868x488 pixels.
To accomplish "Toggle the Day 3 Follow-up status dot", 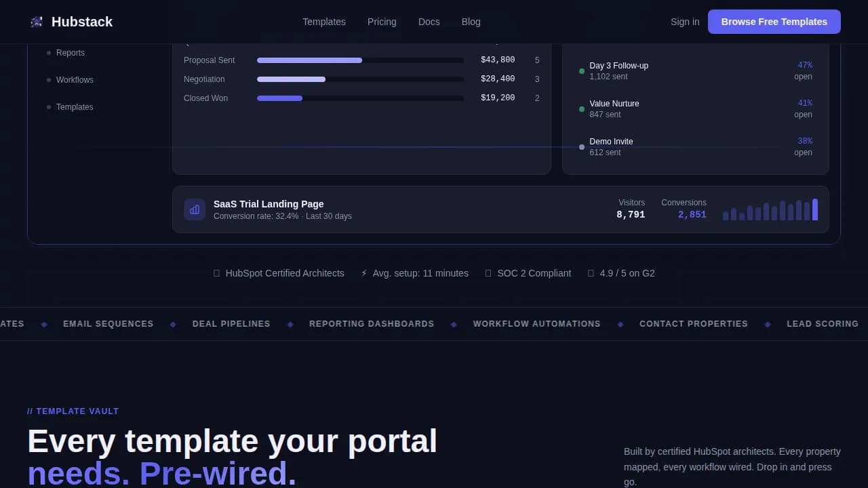I will point(581,70).
